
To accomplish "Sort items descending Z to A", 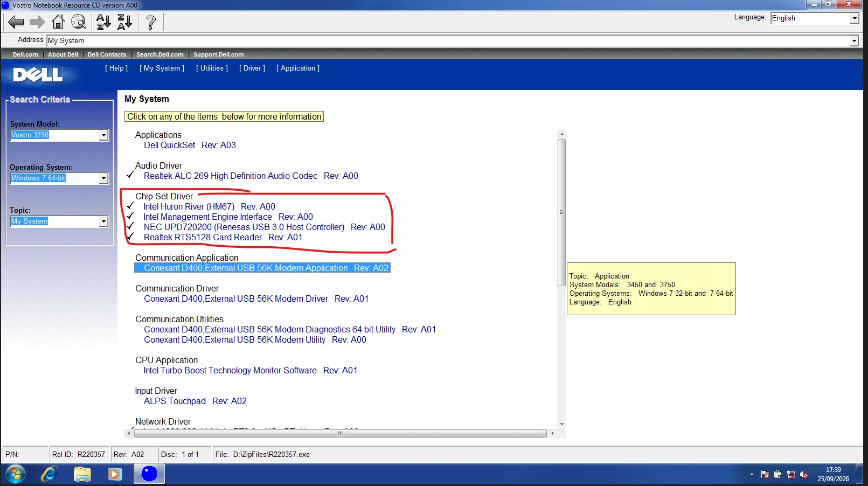I will pos(124,22).
